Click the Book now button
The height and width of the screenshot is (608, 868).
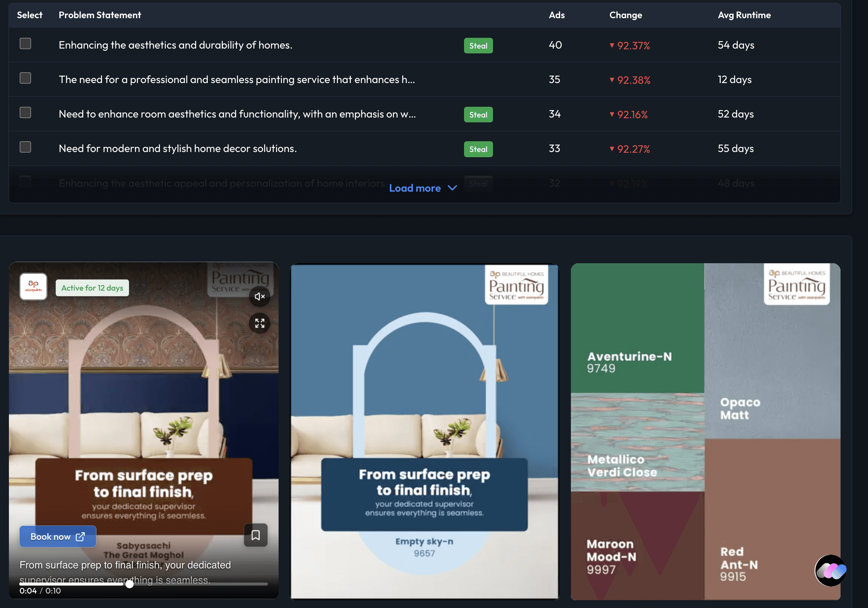click(x=51, y=536)
